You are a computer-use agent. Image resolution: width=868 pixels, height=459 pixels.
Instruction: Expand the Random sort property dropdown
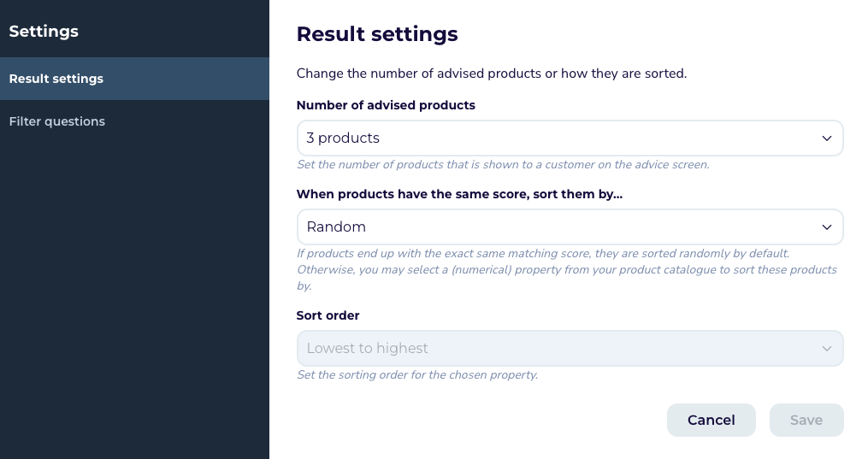[570, 227]
